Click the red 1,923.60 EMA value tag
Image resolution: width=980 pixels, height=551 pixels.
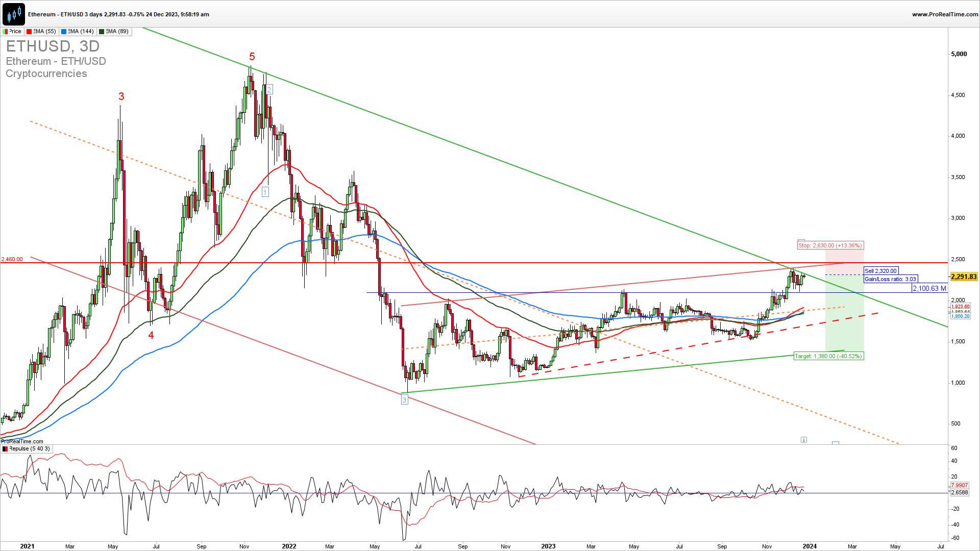[x=960, y=307]
